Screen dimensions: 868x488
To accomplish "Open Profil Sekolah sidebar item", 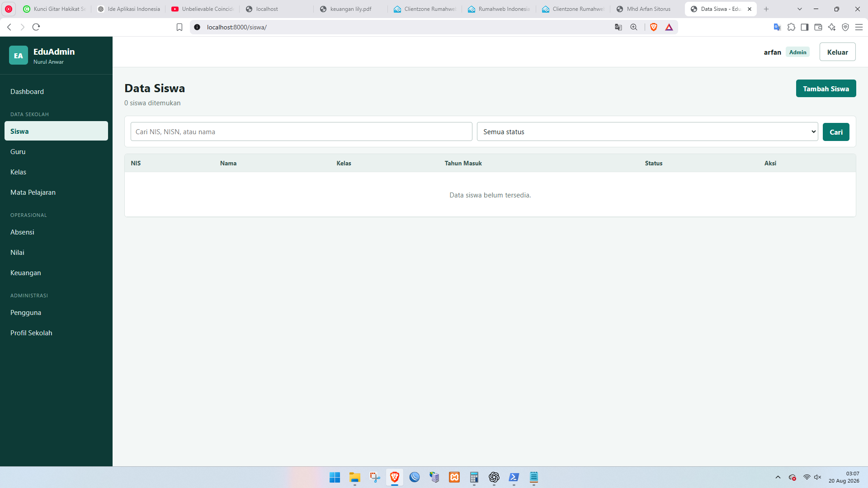I will (56, 333).
